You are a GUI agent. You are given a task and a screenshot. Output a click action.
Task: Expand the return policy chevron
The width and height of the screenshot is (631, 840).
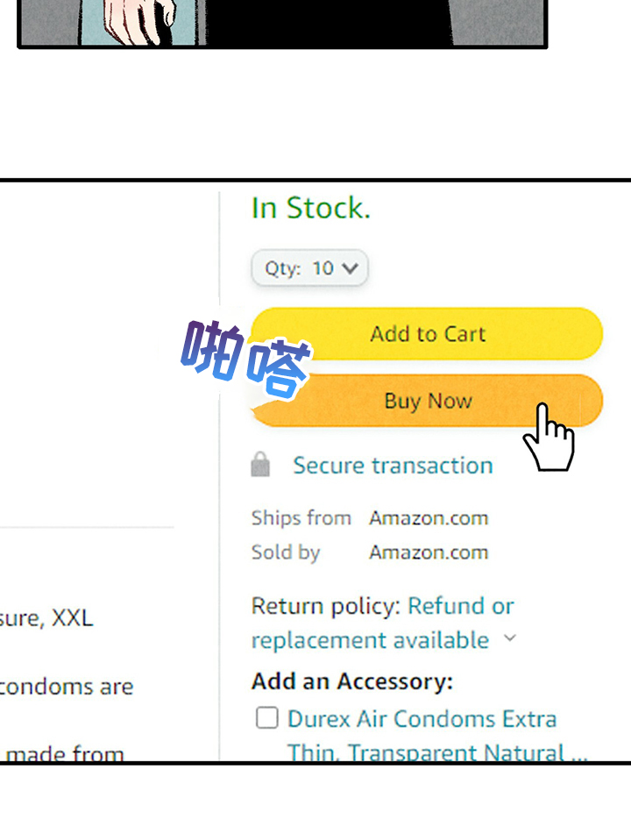(510, 639)
